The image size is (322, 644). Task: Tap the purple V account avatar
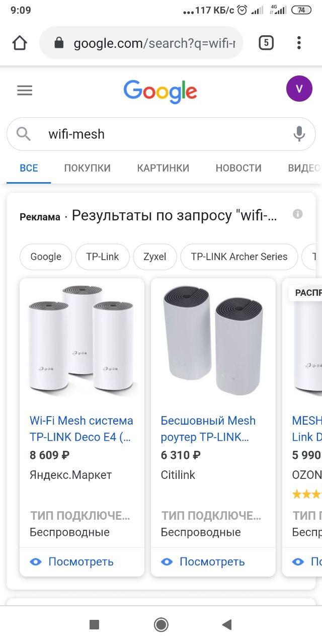click(x=299, y=89)
